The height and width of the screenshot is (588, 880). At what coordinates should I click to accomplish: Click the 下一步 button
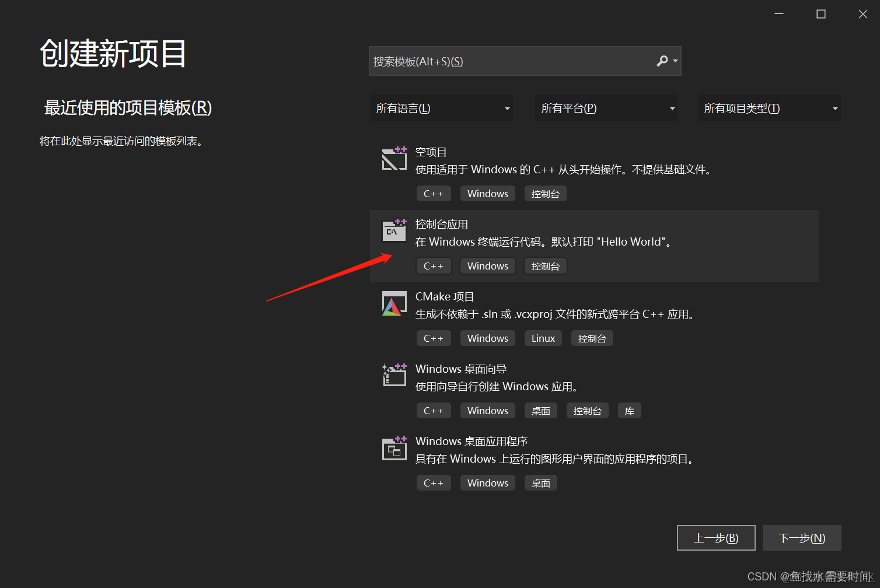pos(802,537)
